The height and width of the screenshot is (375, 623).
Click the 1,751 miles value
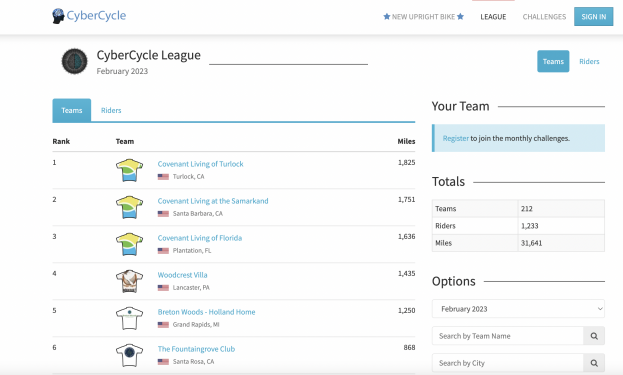[406, 199]
